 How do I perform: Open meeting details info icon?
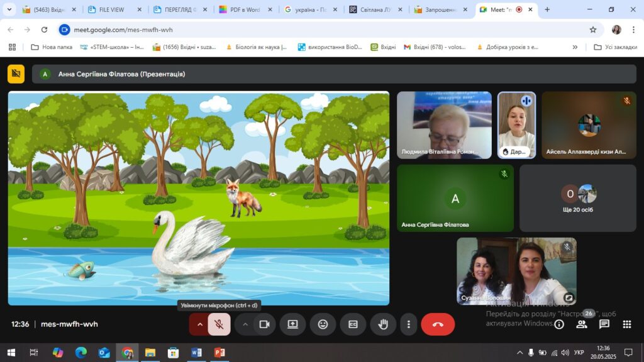pyautogui.click(x=559, y=324)
